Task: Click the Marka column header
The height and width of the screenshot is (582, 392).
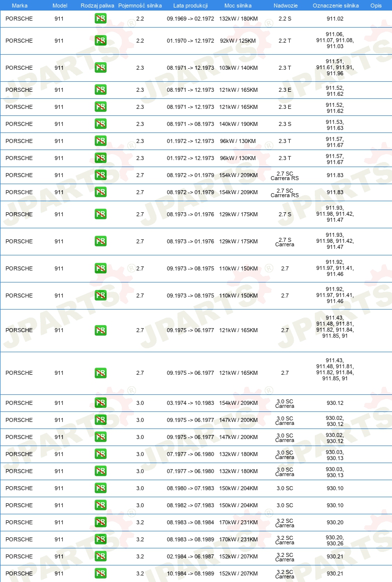Action: [x=20, y=6]
